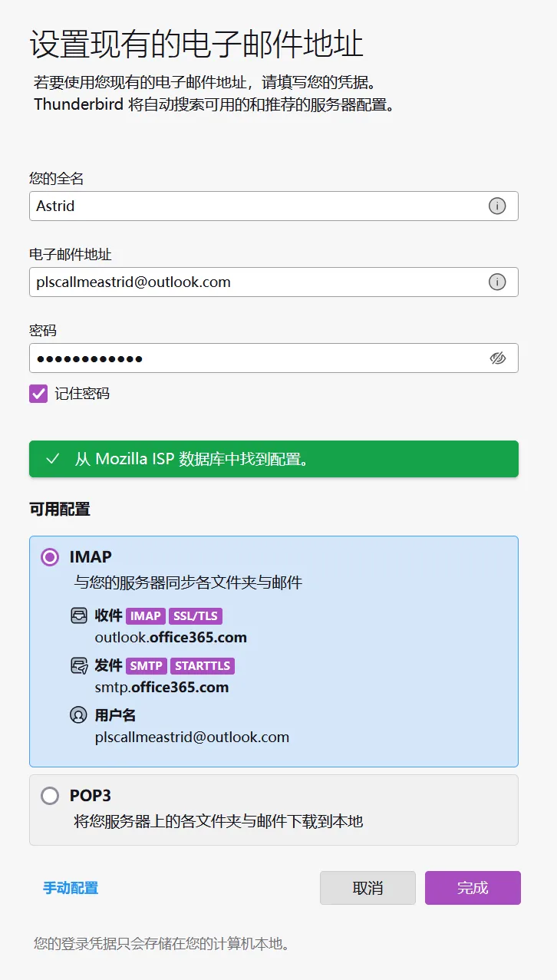Viewport: 557px width, 980px height.
Task: Click the outgoing mail 发件 icon
Action: 78,665
